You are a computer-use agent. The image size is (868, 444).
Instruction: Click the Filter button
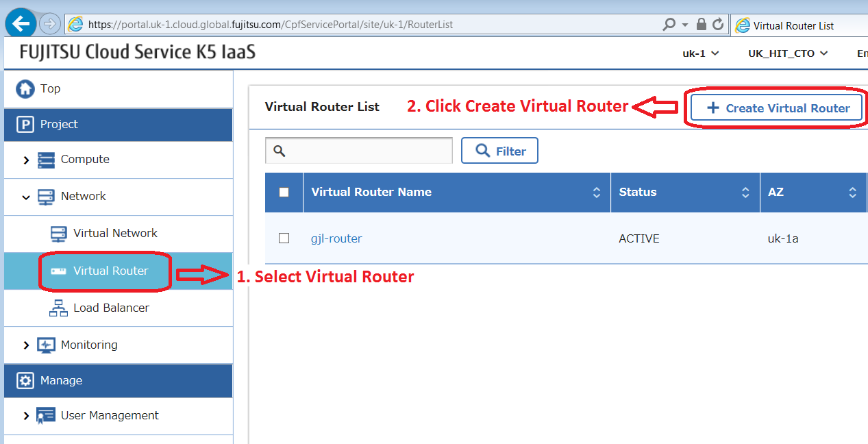click(499, 151)
